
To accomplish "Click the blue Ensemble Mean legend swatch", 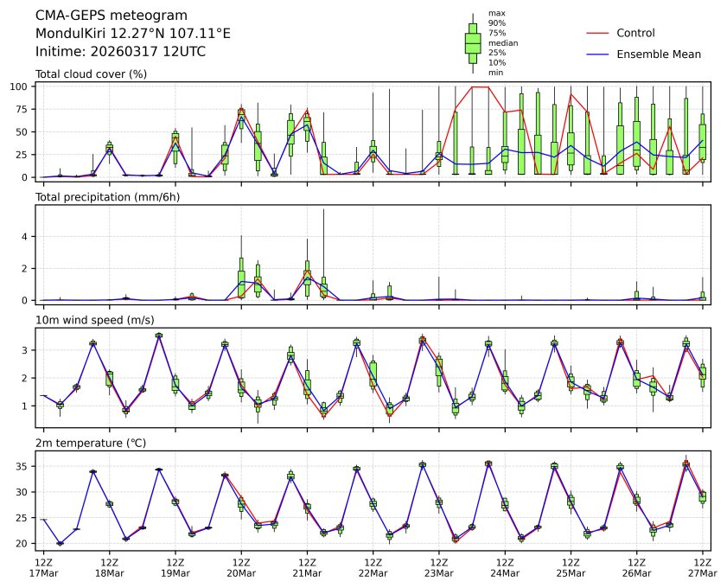I will click(x=598, y=54).
